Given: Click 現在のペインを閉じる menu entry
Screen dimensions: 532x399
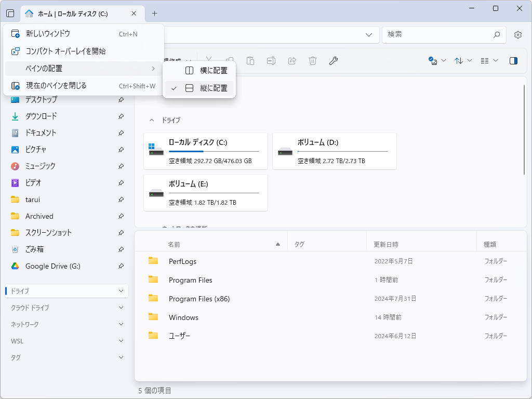Looking at the screenshot, I should [x=56, y=86].
